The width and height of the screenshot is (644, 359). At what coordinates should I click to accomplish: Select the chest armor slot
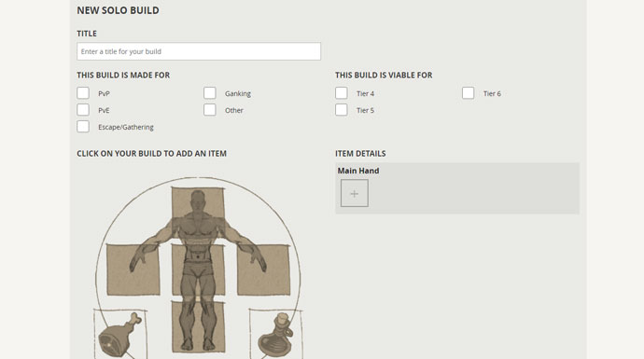199,269
